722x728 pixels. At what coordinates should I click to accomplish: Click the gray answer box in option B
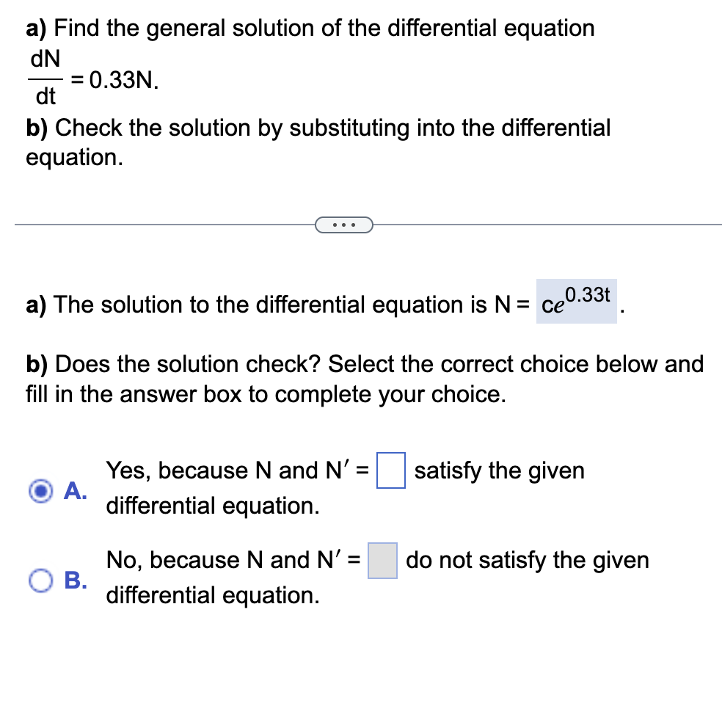tap(381, 561)
